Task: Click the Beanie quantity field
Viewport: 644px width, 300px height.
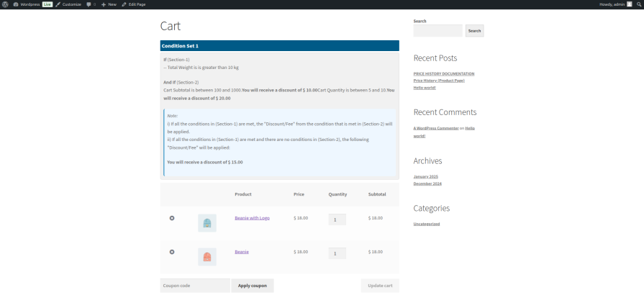Action: click(x=337, y=253)
